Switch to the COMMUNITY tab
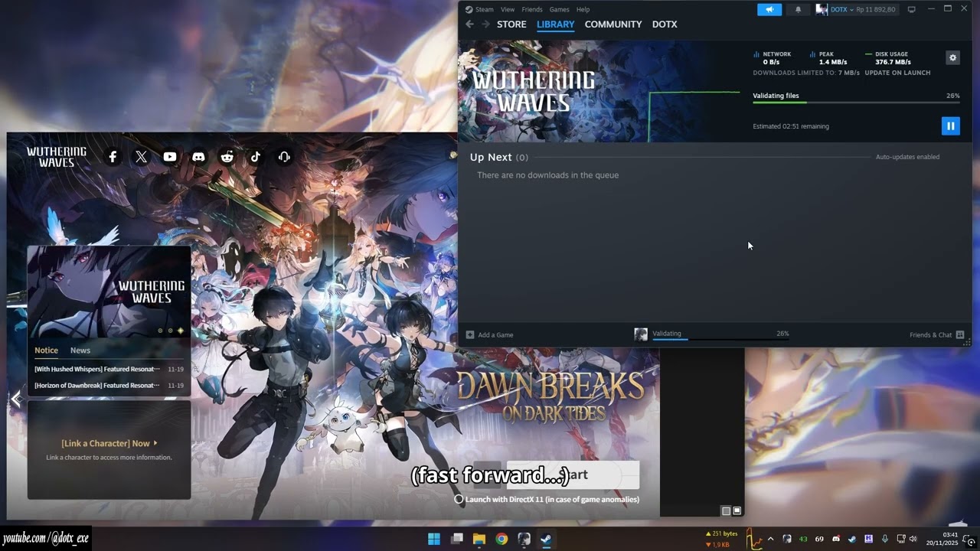The width and height of the screenshot is (980, 551). pos(613,24)
